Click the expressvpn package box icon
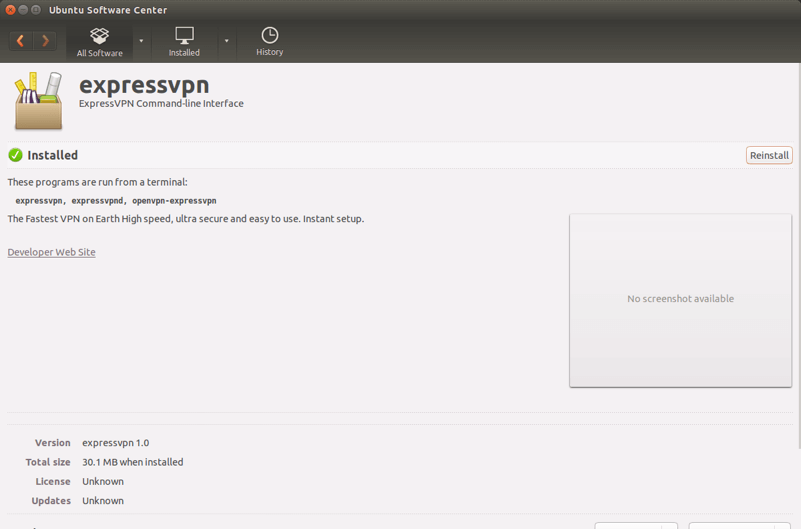Image resolution: width=801 pixels, height=529 pixels. [38, 101]
